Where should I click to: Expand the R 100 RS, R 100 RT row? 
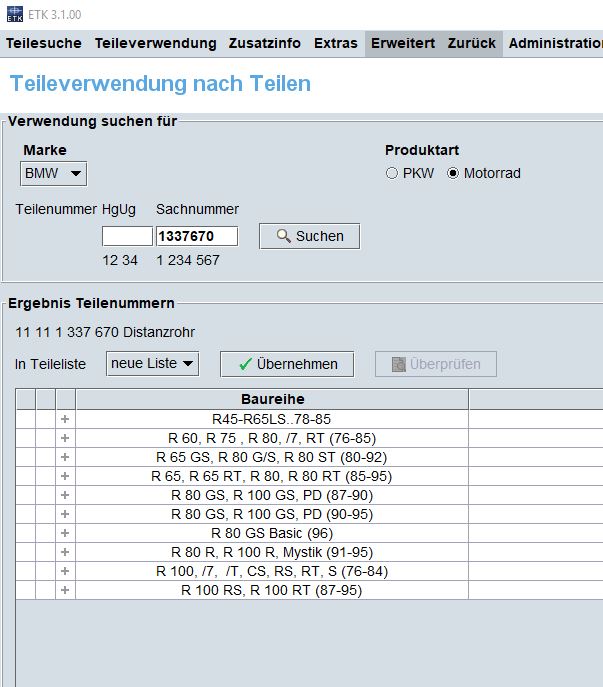tap(66, 590)
